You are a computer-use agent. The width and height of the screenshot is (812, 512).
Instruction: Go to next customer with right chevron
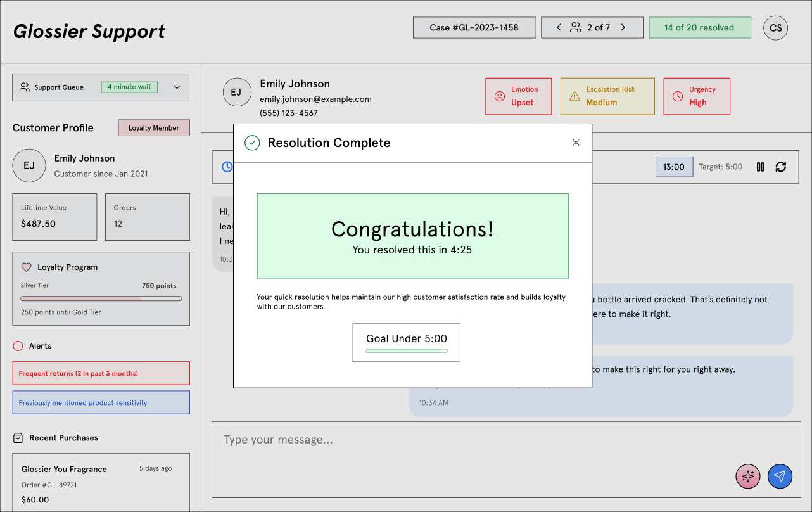pos(623,27)
